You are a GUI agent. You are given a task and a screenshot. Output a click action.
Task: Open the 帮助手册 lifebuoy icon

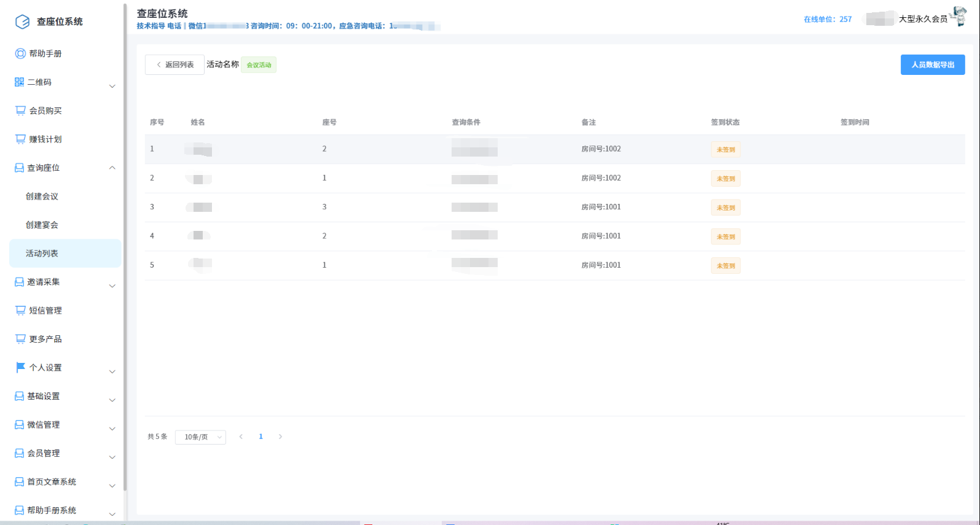coord(20,53)
